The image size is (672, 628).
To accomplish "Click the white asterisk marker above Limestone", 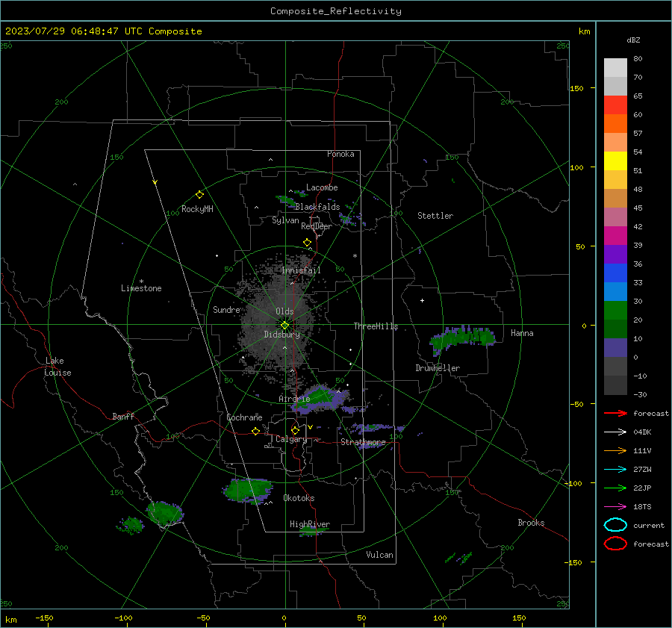I will (141, 282).
